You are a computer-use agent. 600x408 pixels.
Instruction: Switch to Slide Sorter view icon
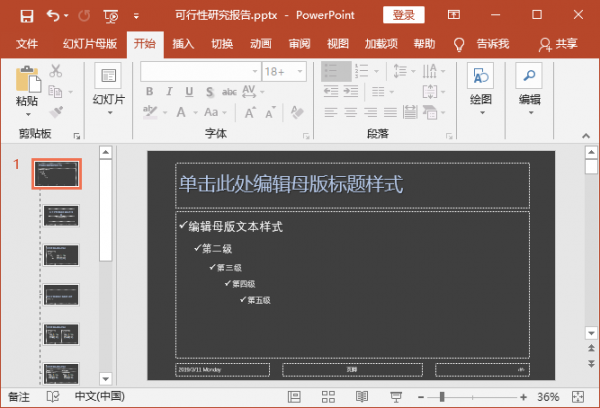[329, 397]
